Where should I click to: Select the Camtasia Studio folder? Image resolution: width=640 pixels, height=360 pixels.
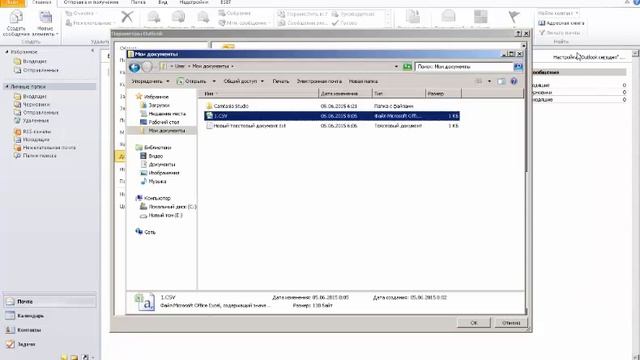[x=231, y=106]
